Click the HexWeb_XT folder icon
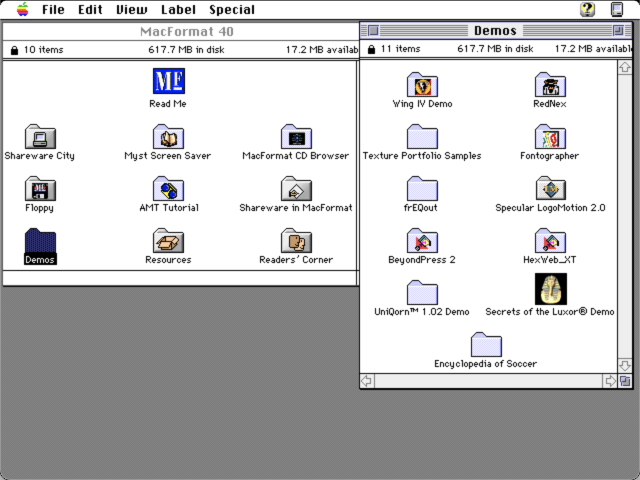 [550, 241]
